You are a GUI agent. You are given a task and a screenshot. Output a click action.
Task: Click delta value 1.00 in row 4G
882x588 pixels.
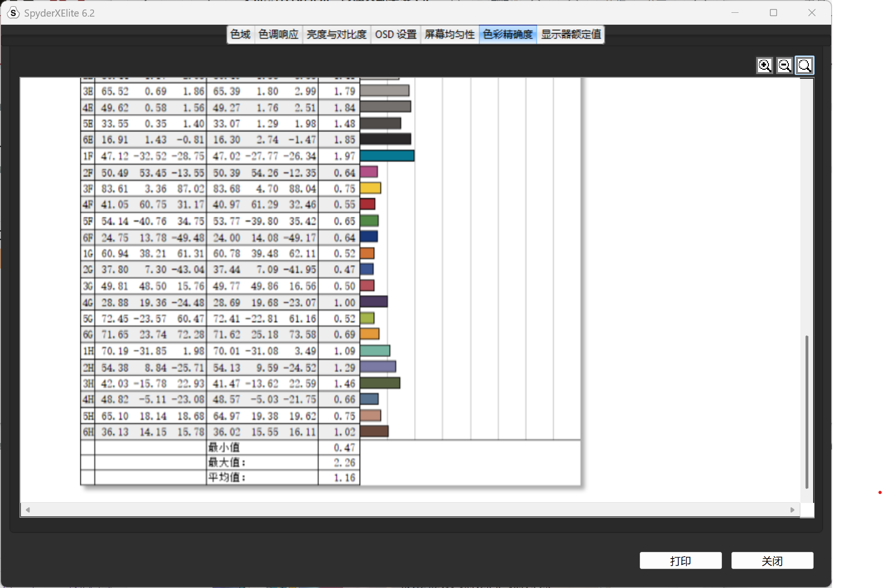(344, 302)
